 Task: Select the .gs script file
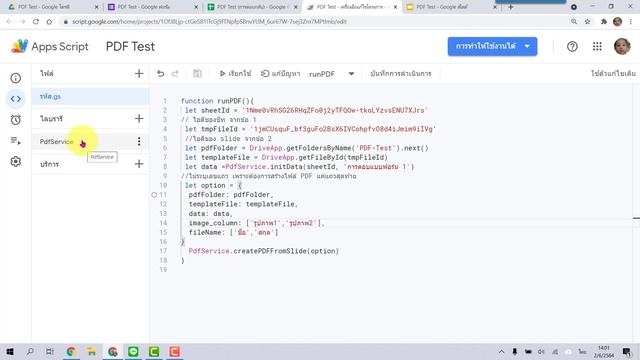[x=90, y=96]
